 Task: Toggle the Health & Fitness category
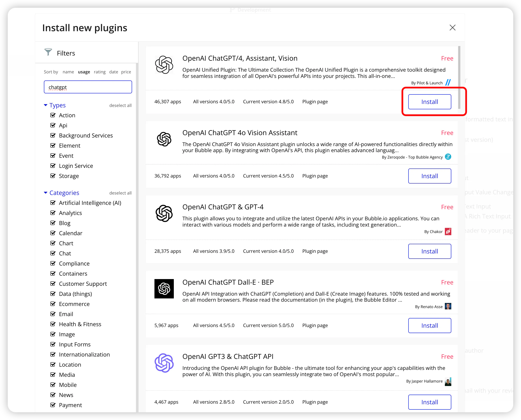tap(53, 324)
